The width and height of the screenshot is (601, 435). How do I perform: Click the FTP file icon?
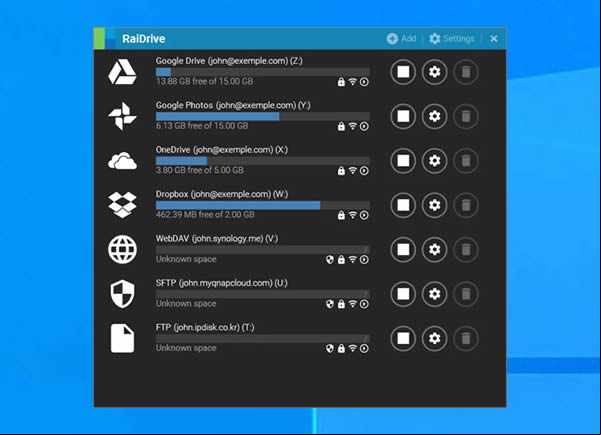[x=122, y=338]
